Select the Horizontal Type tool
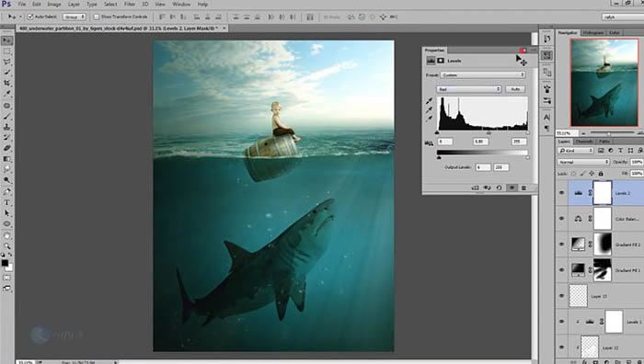644x364 pixels. tap(7, 203)
